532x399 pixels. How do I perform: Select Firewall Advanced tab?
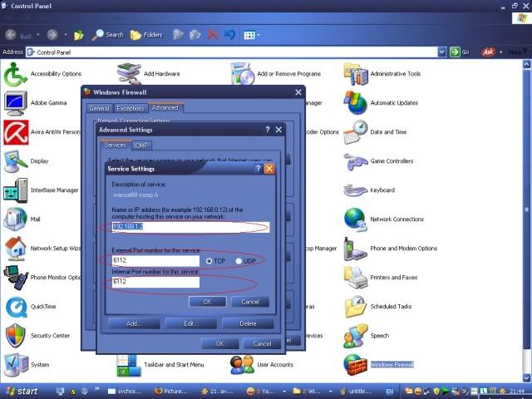point(165,107)
